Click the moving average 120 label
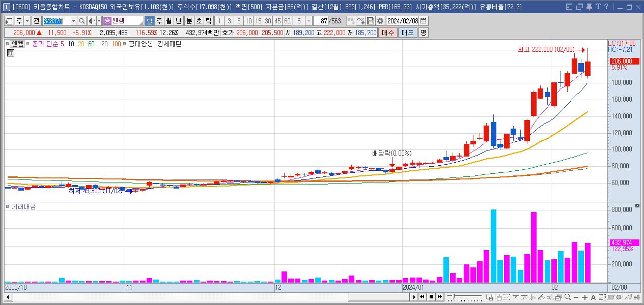Viewport: 644px width, 305px height. pos(103,44)
